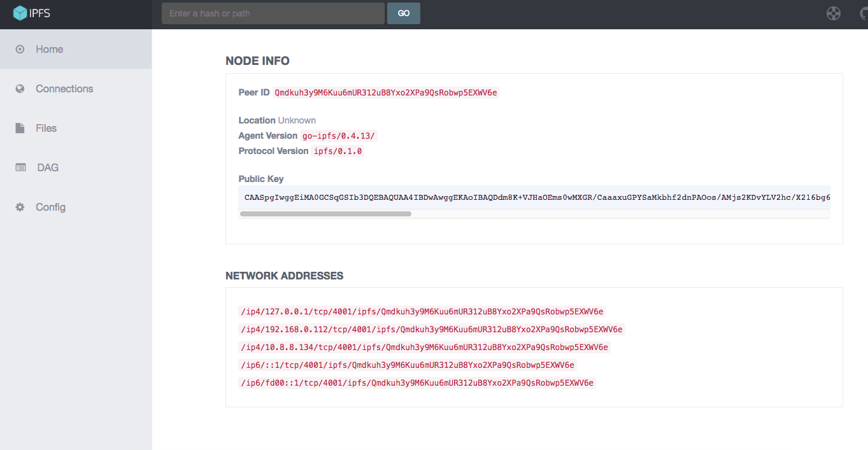Open the lifebuoy help icon in header

tap(834, 13)
